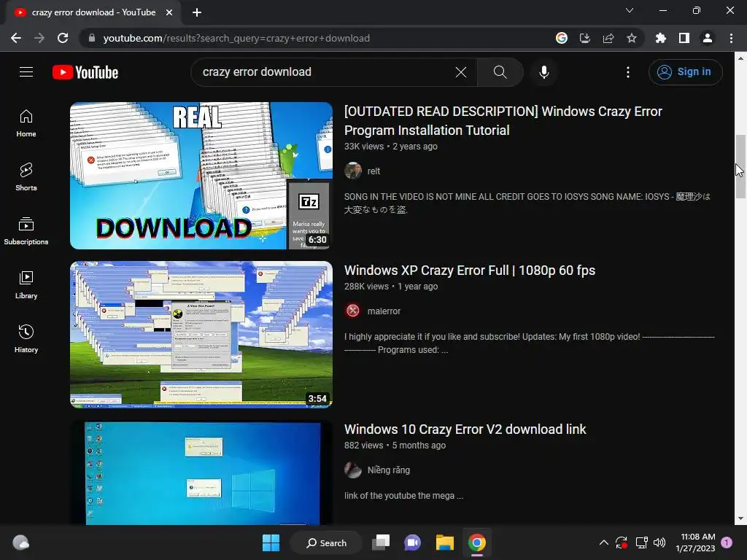
Task: Open Windows 10 Crazy Error V2 thumbnail
Action: 201,472
